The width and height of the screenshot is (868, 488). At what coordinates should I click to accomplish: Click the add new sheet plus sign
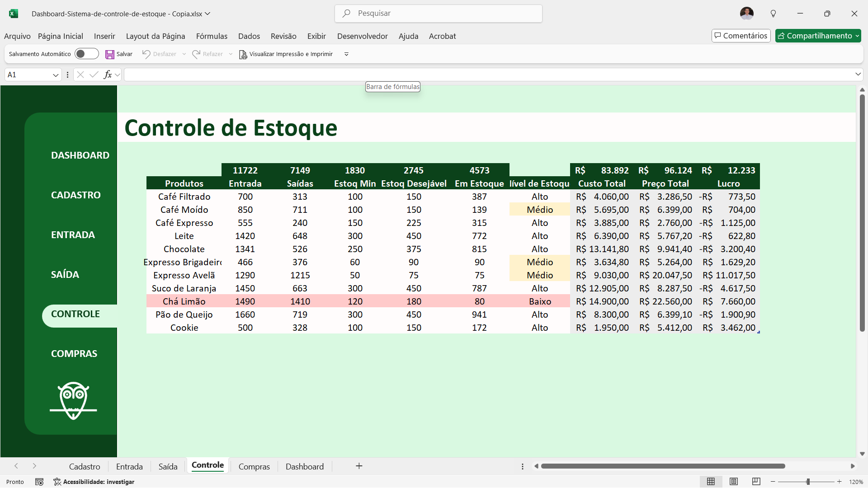(359, 466)
